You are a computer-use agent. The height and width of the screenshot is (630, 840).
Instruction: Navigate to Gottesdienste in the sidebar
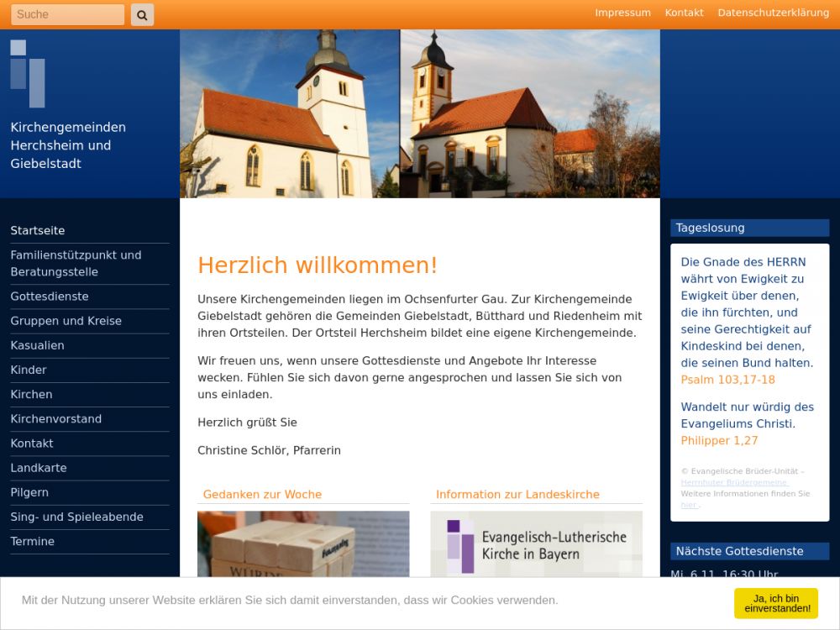(50, 297)
